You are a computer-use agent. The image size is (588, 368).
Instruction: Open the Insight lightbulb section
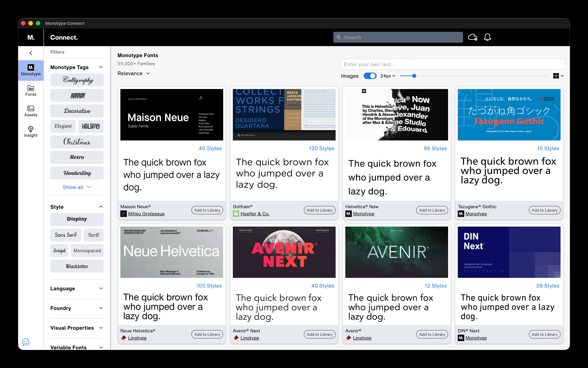31,131
